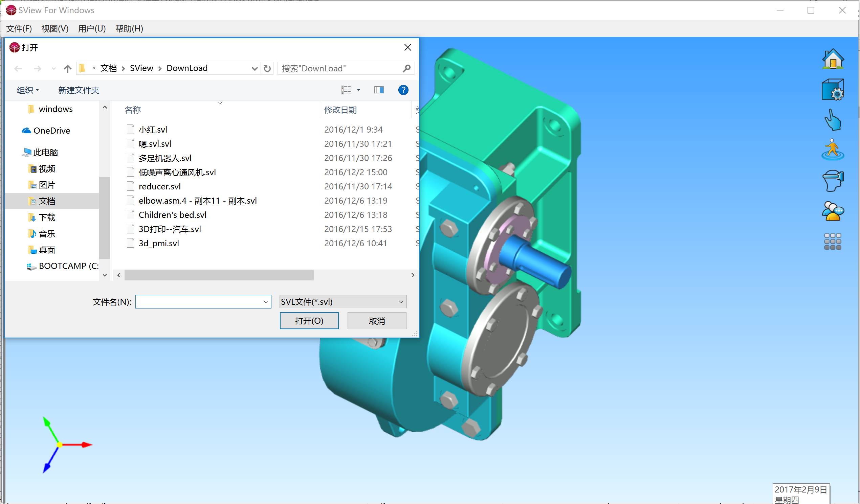Open the 文件(F) menu
The image size is (860, 504).
[x=19, y=29]
